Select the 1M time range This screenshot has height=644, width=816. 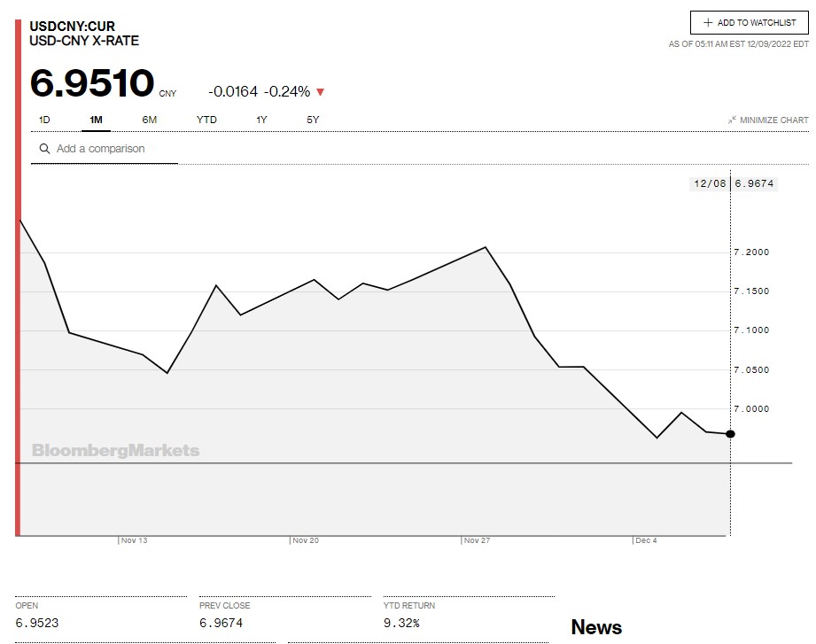point(97,120)
